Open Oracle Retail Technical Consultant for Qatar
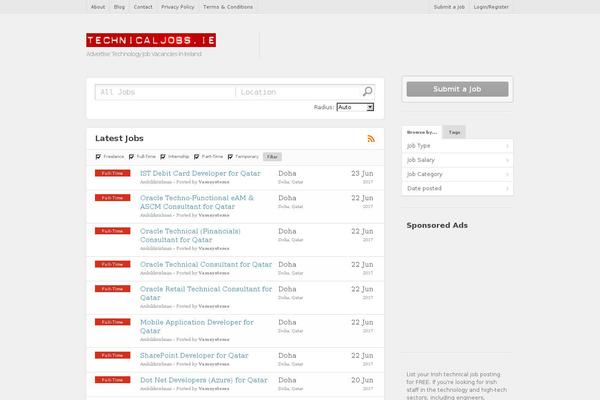Viewport: 600px width, 400px height. [x=206, y=293]
